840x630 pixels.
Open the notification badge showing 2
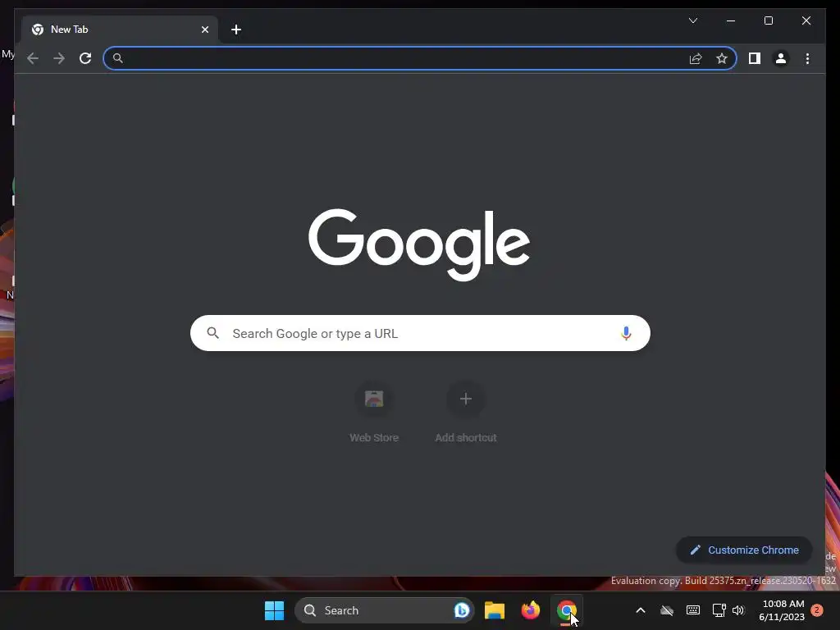817,609
